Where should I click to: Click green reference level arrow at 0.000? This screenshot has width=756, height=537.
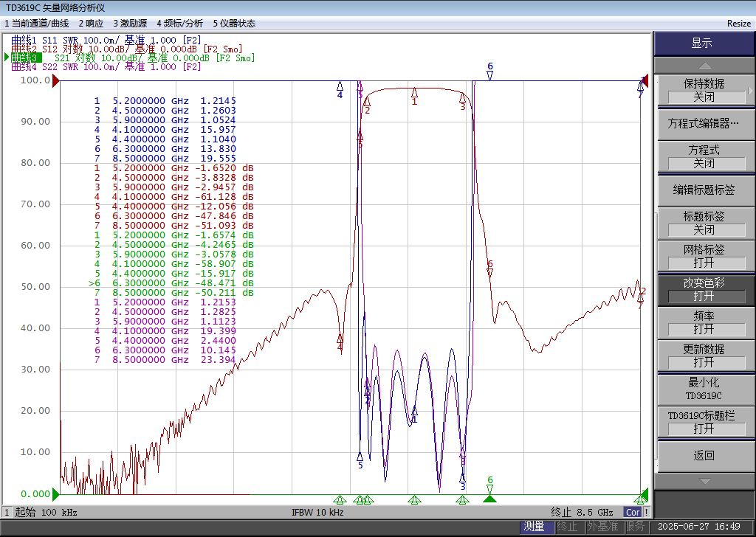pos(56,494)
